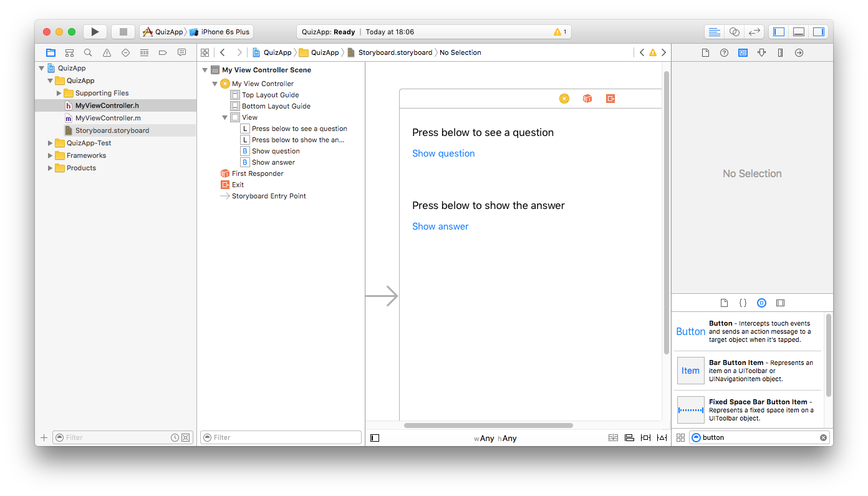Show the Code Snippet library
The height and width of the screenshot is (496, 868).
(743, 303)
